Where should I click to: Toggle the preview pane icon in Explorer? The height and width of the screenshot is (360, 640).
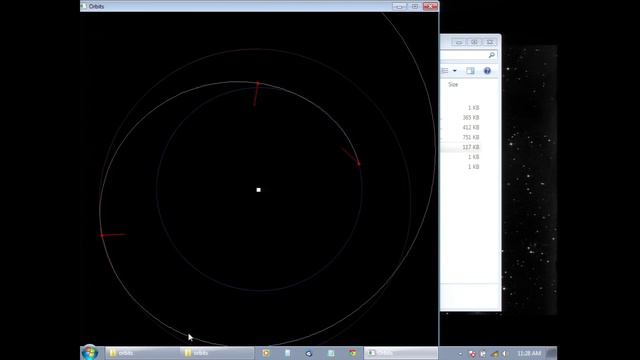[470, 71]
